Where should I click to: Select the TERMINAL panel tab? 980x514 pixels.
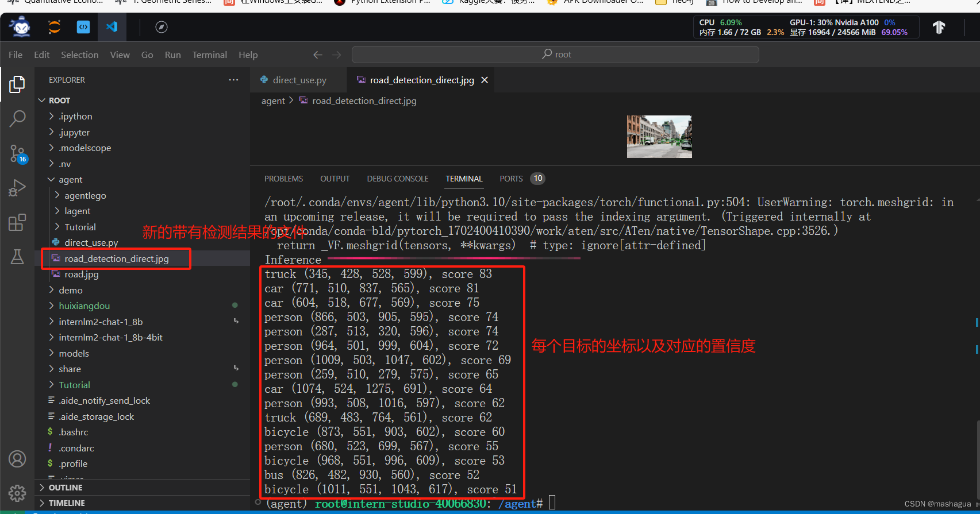(x=464, y=179)
